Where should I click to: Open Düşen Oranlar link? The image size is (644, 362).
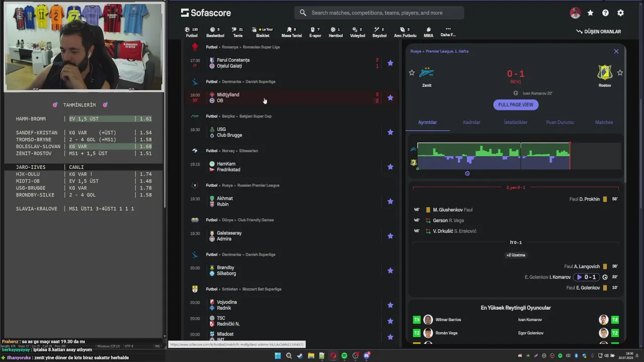click(x=599, y=32)
